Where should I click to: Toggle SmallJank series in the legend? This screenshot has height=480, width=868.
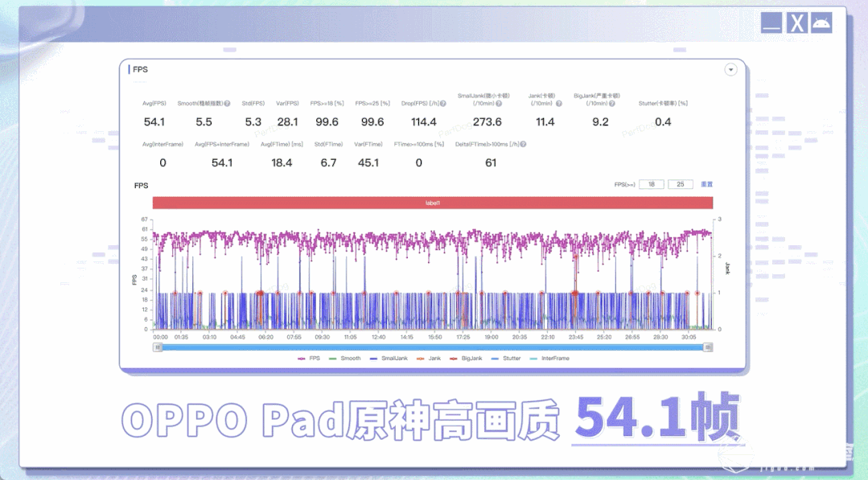coord(389,359)
